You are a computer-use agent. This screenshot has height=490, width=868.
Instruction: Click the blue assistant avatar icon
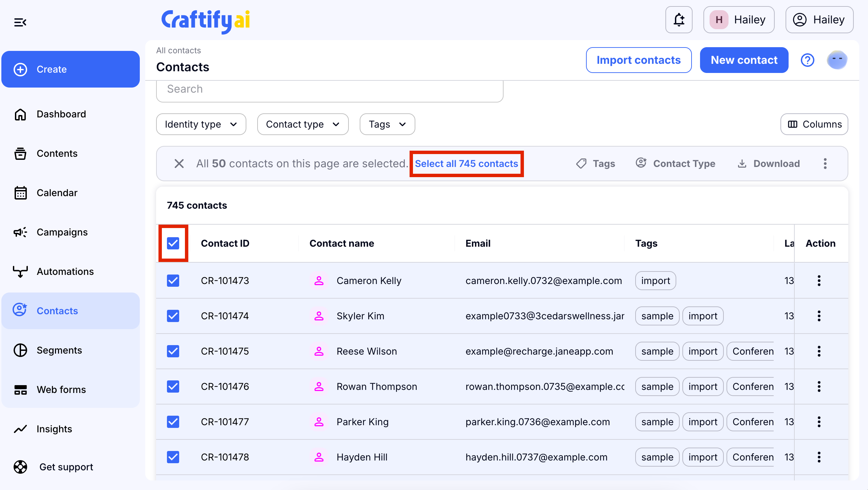(x=837, y=60)
